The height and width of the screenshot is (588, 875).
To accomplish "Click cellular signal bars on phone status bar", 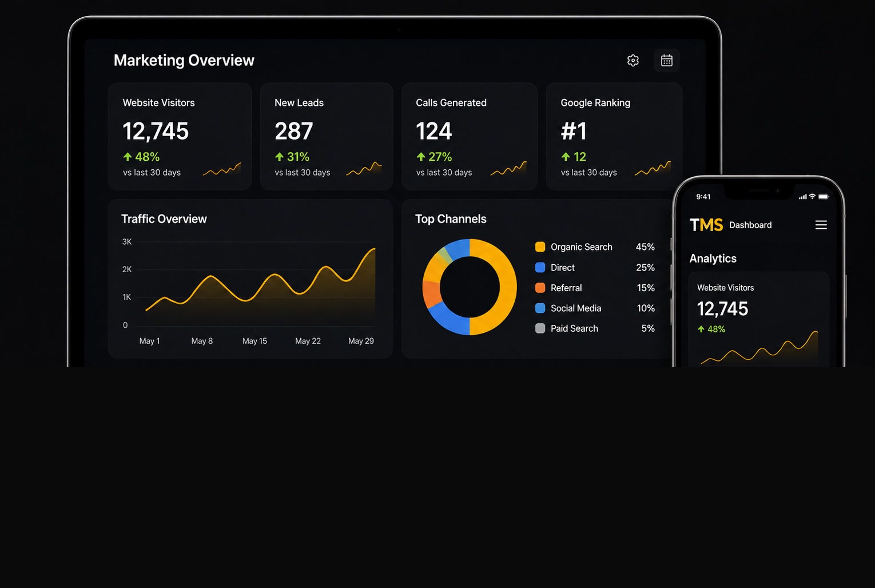I will coord(803,197).
